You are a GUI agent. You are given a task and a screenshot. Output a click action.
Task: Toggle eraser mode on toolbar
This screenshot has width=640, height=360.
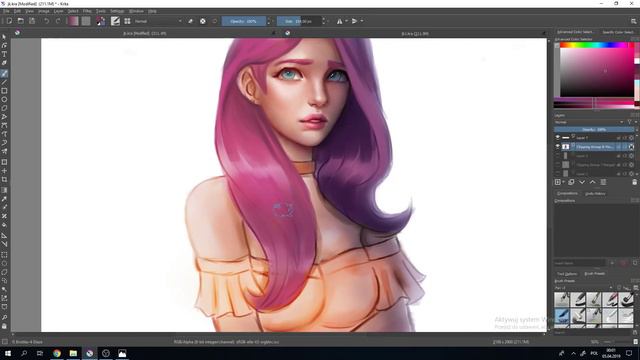[191, 21]
